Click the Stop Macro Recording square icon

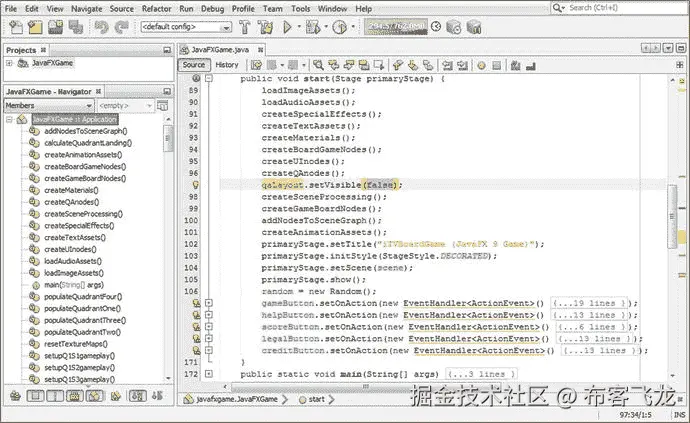click(x=496, y=66)
